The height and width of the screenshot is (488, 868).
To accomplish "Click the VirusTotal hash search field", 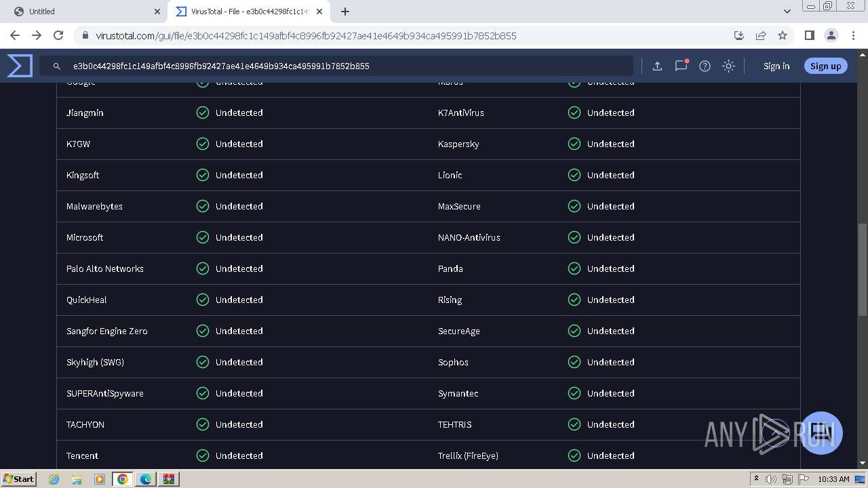I will coord(336,66).
